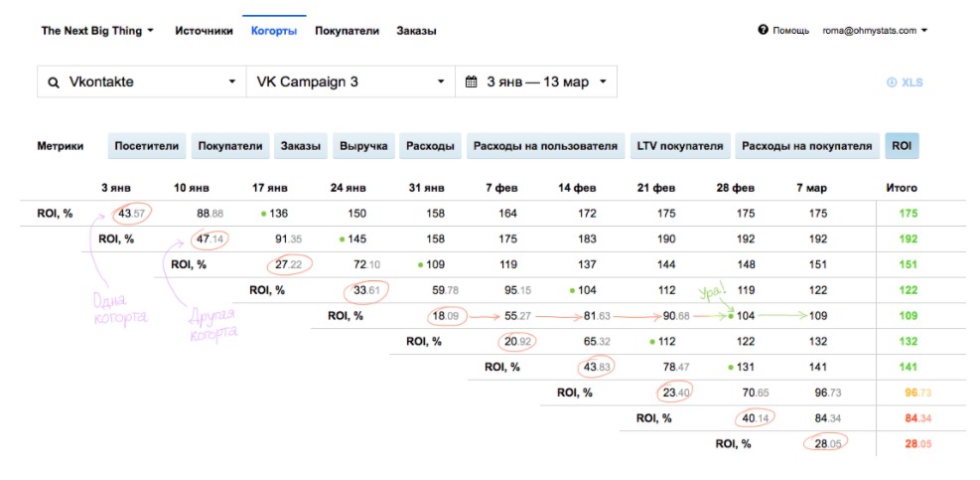Screen dimensions: 980x480
Task: Select the Расходы на пользователя metric
Action: tap(546, 146)
